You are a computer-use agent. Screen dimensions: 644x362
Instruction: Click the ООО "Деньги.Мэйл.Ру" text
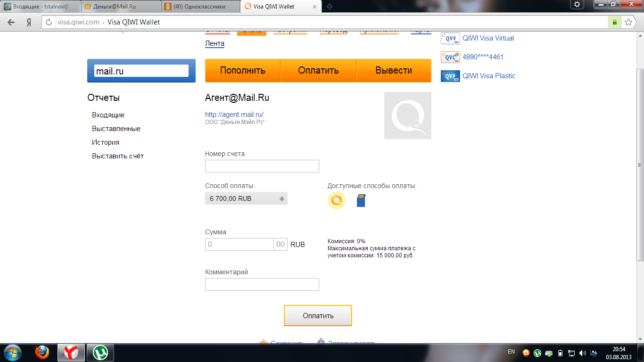point(235,122)
